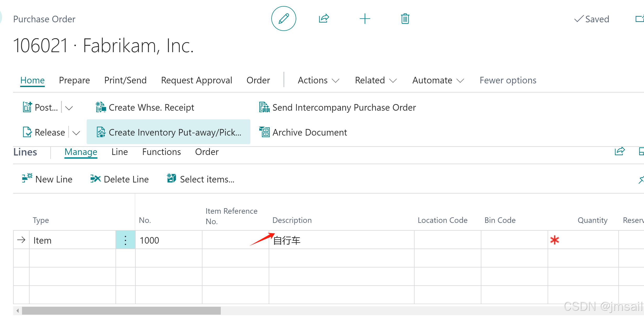Click the trash delete icon
The height and width of the screenshot is (317, 644).
coord(405,19)
